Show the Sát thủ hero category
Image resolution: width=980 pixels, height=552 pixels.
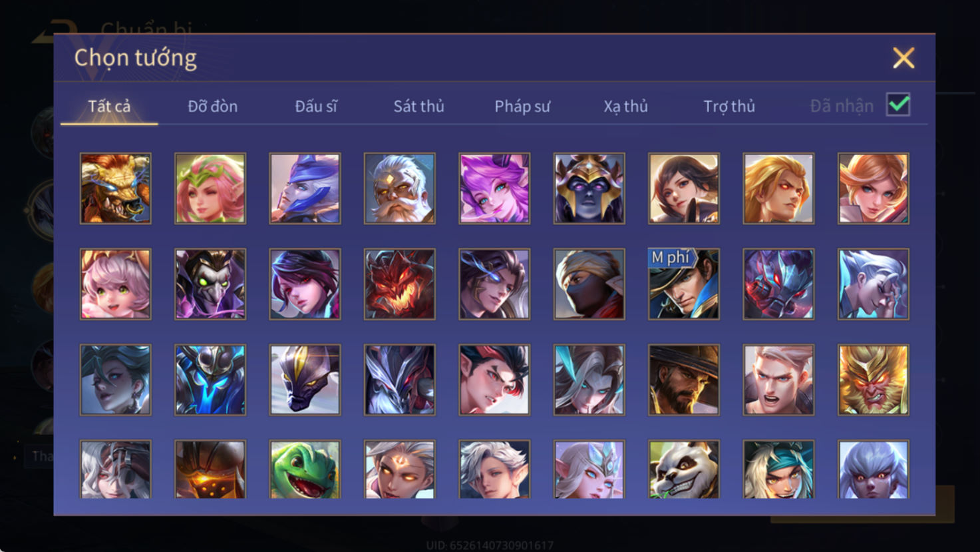tap(418, 106)
